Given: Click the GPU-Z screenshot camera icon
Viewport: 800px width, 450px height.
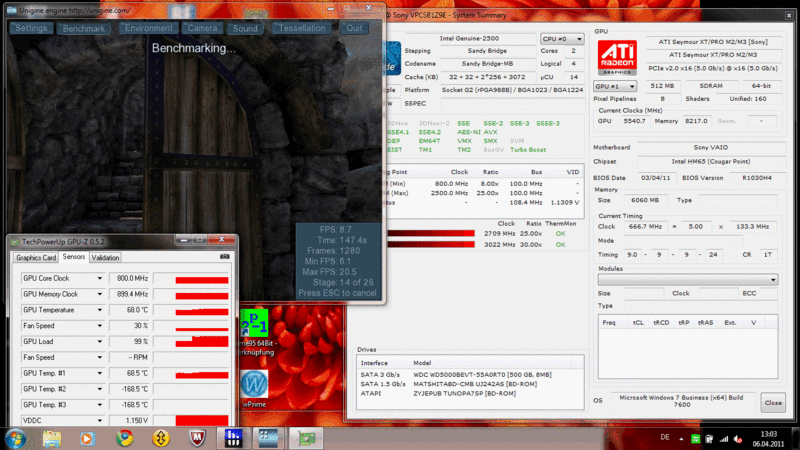Looking at the screenshot, I should pos(224,257).
